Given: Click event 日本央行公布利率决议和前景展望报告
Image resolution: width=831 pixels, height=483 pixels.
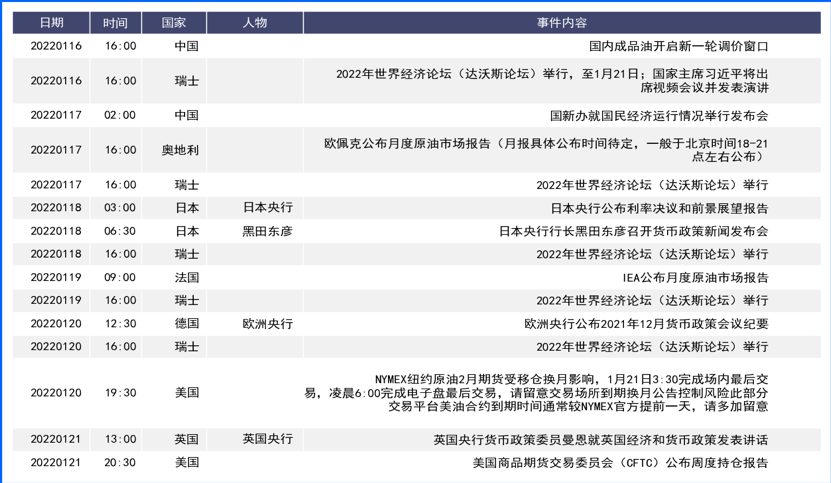Looking at the screenshot, I should point(659,208).
